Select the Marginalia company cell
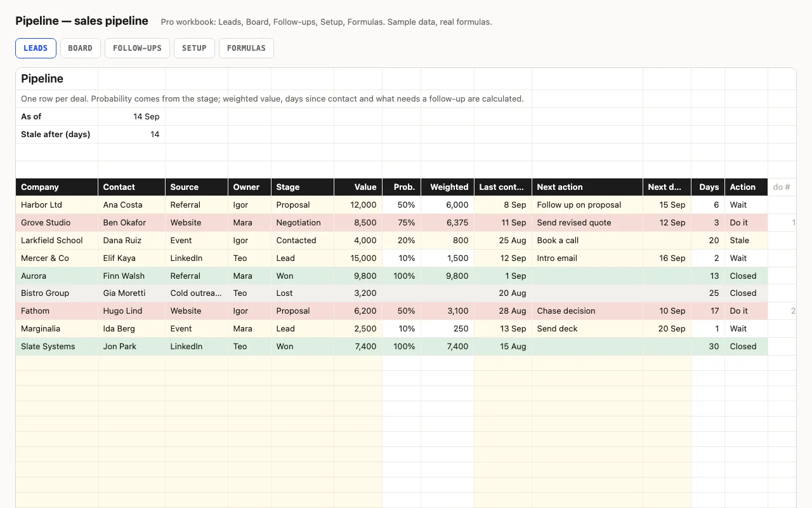Image resolution: width=812 pixels, height=508 pixels. [x=57, y=329]
